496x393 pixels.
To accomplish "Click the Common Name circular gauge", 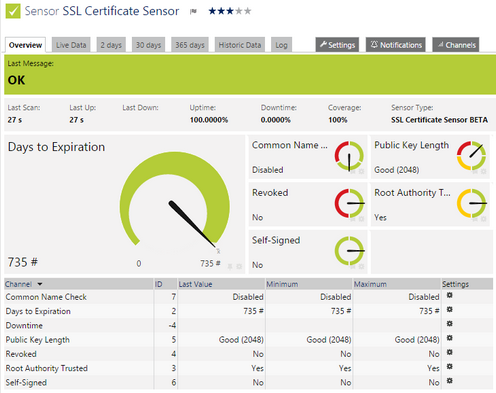I will 349,156.
